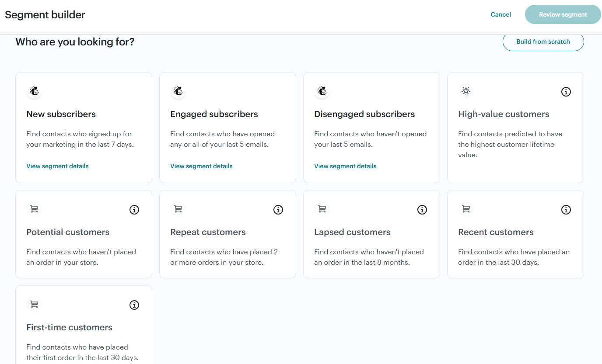Select the Repeat customers card title
The height and width of the screenshot is (364, 602).
point(208,232)
